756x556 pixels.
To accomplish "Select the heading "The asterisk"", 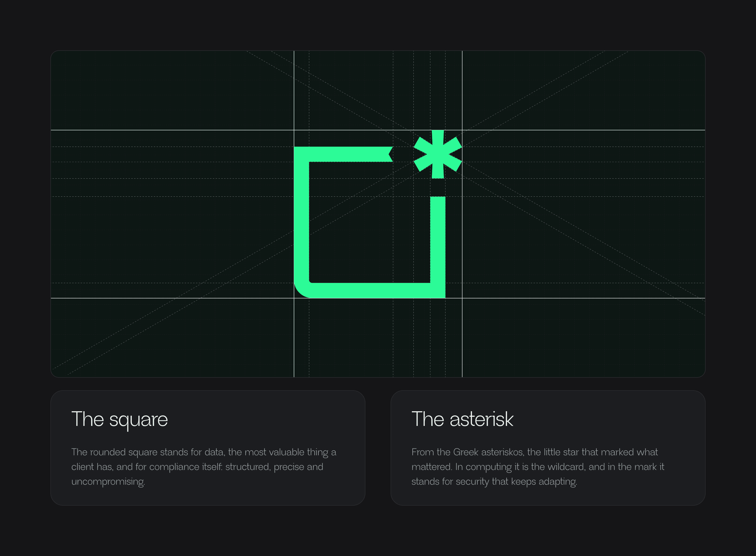I will coord(462,419).
